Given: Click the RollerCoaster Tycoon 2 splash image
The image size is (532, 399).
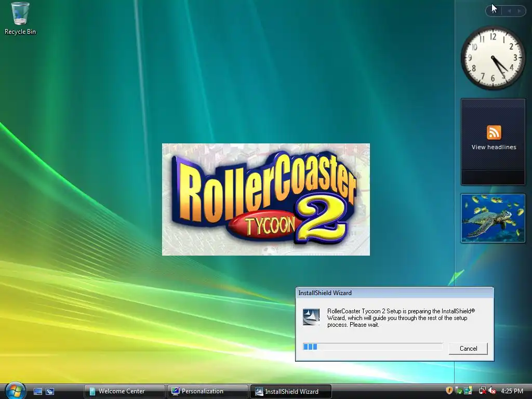Looking at the screenshot, I should (x=265, y=199).
